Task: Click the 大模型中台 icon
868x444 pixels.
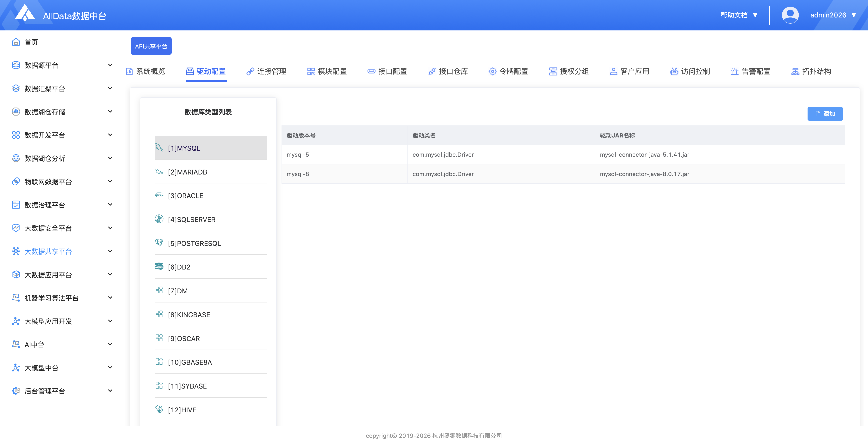Action: click(16, 367)
